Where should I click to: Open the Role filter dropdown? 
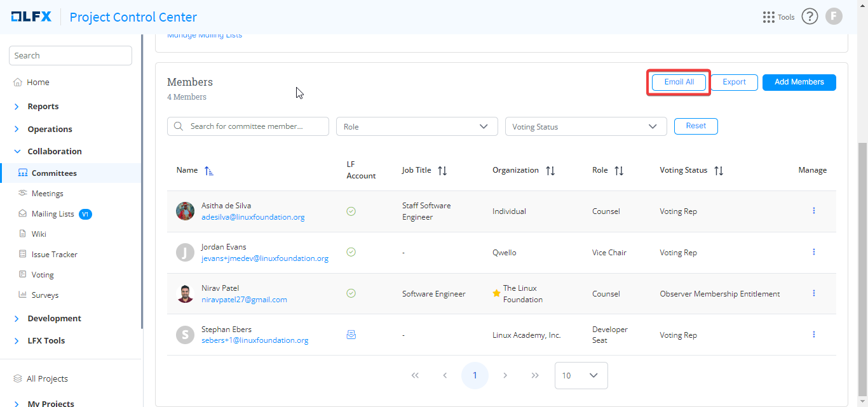click(416, 126)
